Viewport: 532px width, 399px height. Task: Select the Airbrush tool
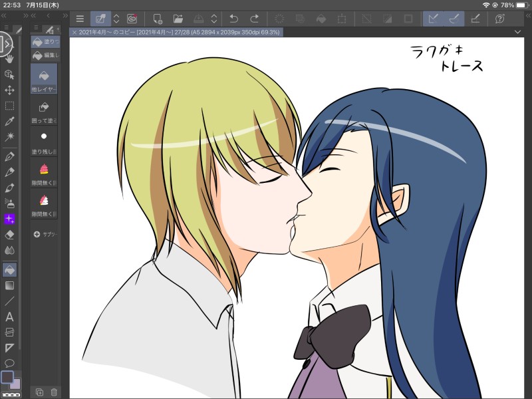point(9,203)
